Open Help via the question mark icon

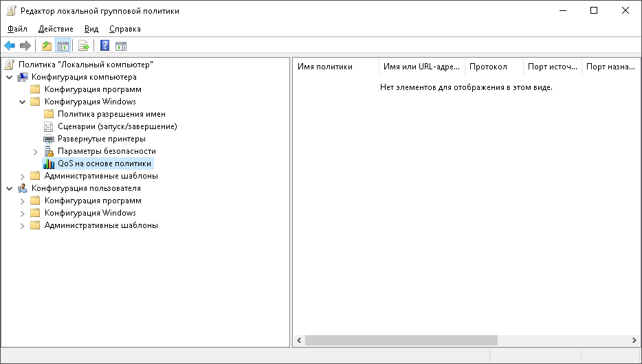click(104, 46)
